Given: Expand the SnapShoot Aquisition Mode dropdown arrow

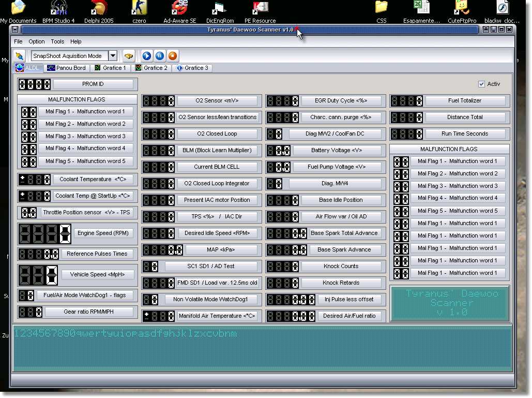Looking at the screenshot, I should coord(113,56).
